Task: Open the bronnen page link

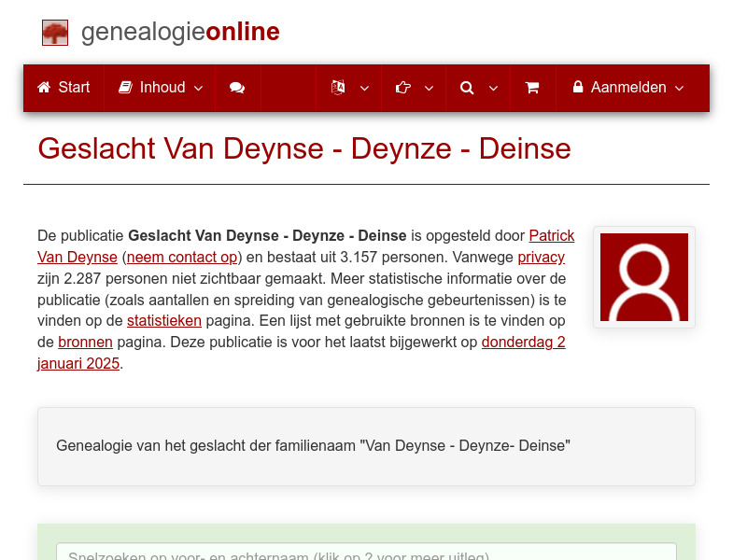Action: point(85,342)
